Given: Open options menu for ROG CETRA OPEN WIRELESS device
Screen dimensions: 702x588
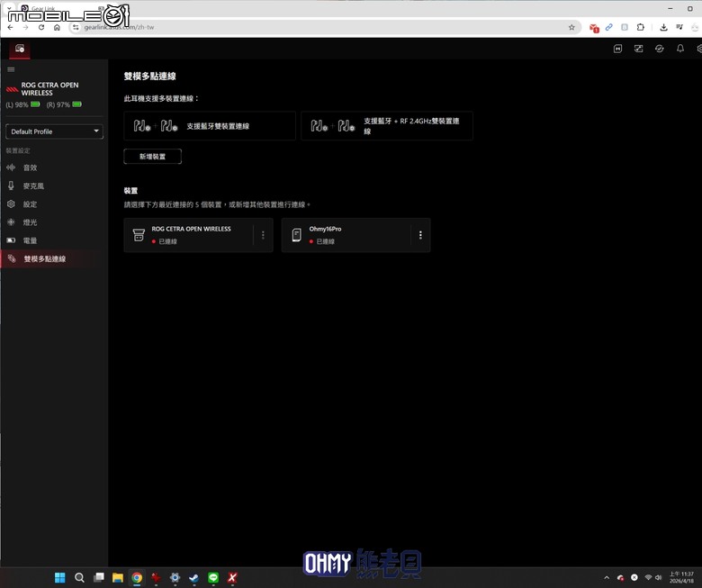Looking at the screenshot, I should [263, 235].
